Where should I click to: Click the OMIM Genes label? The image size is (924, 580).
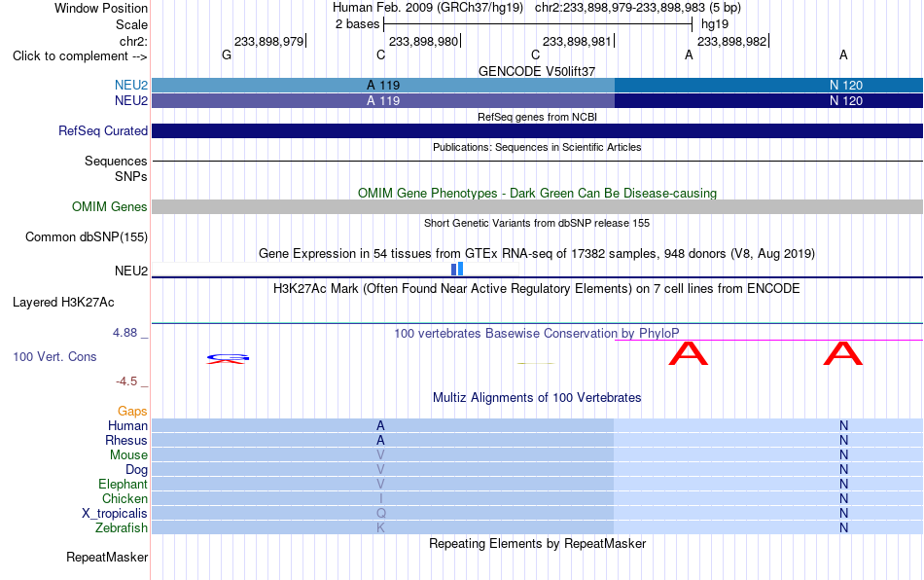pyautogui.click(x=109, y=207)
